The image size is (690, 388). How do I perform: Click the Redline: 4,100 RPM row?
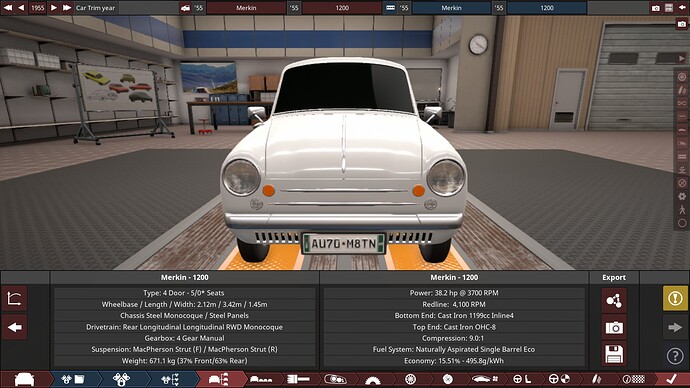(454, 304)
